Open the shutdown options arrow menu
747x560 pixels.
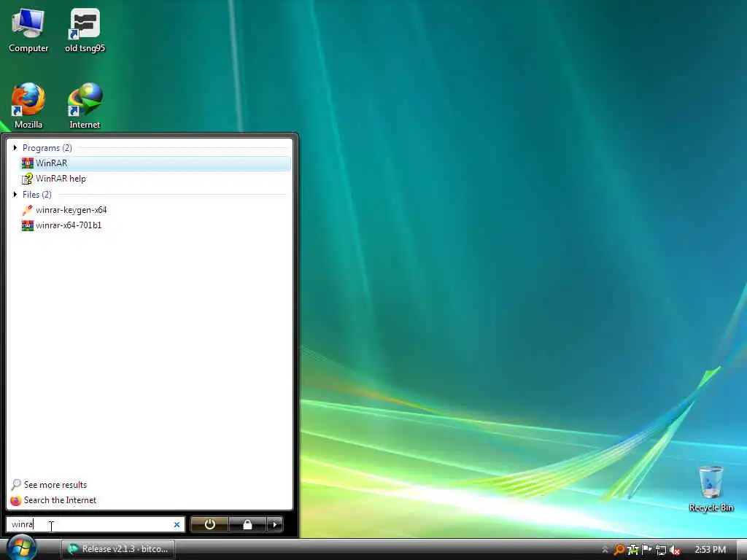click(x=275, y=524)
